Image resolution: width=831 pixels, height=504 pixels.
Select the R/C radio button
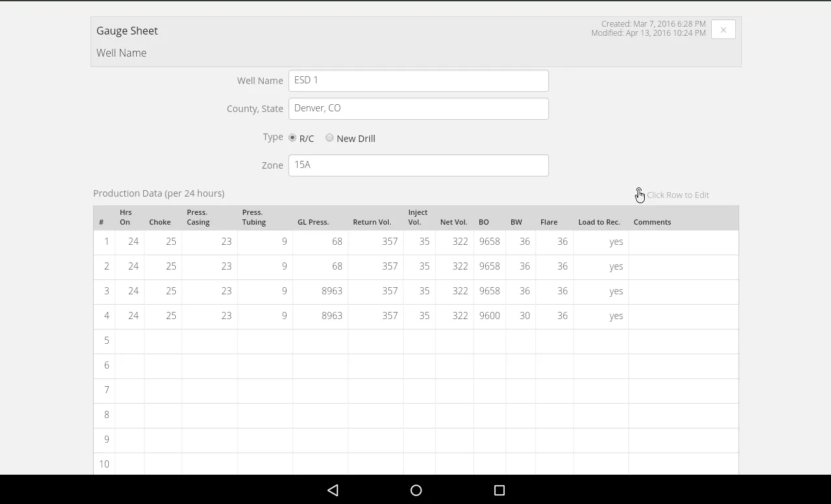pyautogui.click(x=292, y=137)
